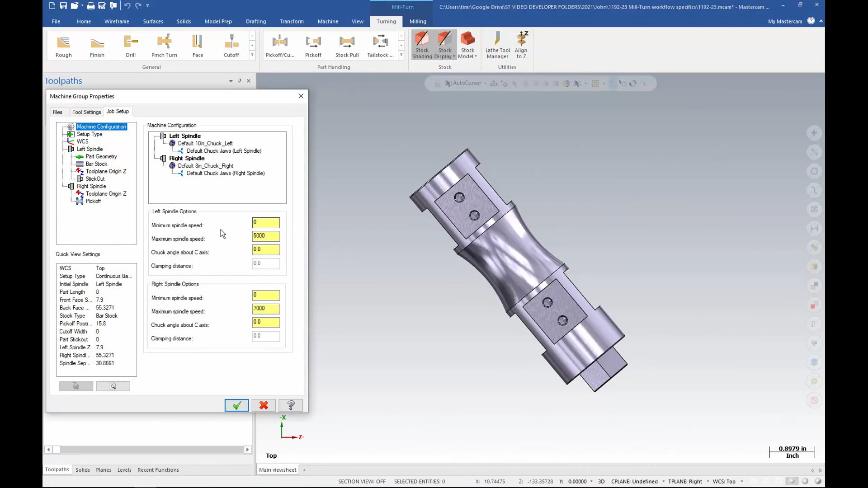The width and height of the screenshot is (868, 488).
Task: Save the file from quick access toolbar
Action: [x=63, y=6]
